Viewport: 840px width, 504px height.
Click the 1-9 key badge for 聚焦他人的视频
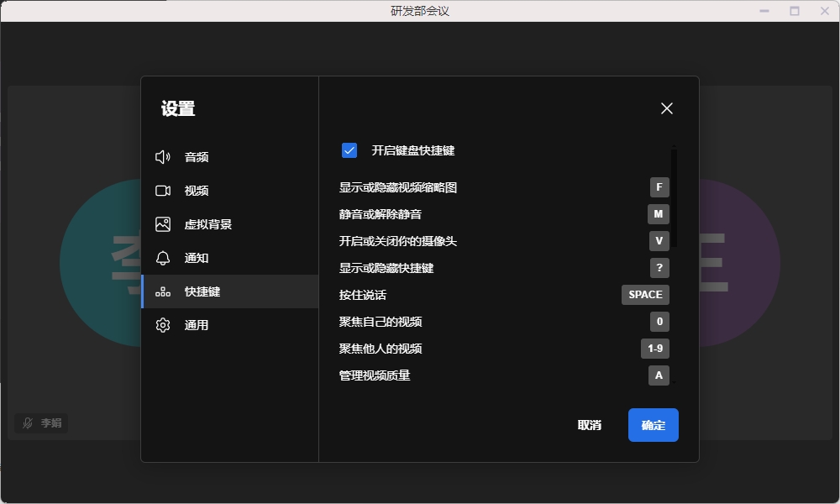click(x=655, y=349)
